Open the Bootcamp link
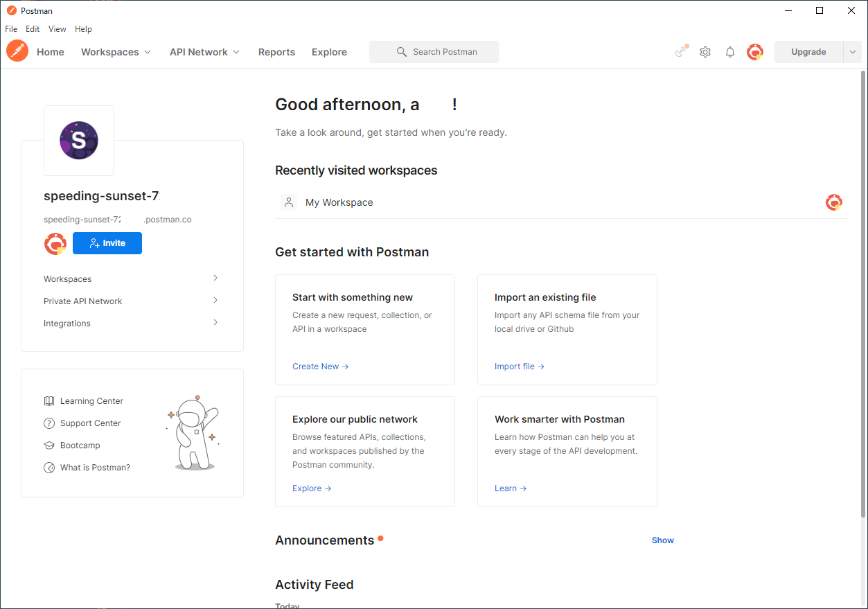Viewport: 868px width, 609px height. (80, 445)
